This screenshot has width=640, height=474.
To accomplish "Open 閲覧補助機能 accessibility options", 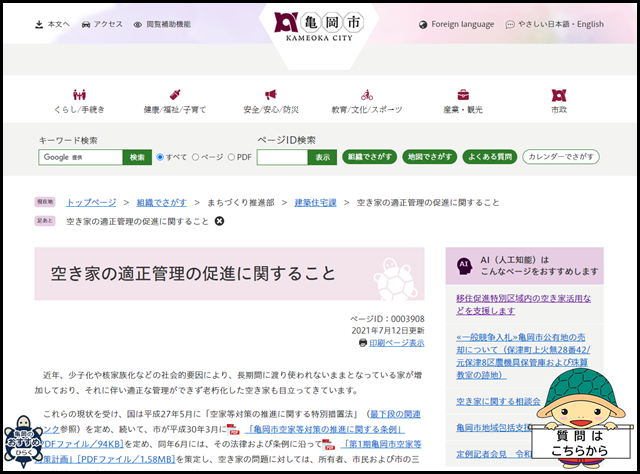I will [162, 24].
